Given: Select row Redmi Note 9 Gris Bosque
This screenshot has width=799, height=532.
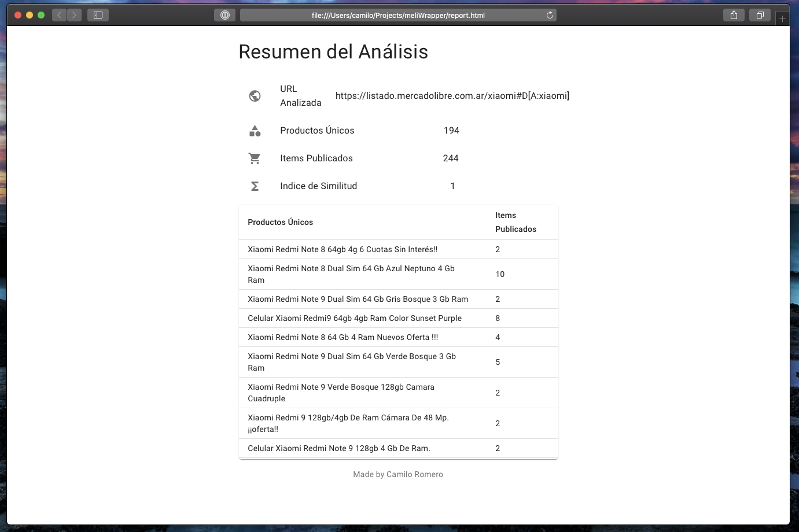Looking at the screenshot, I should [398, 299].
